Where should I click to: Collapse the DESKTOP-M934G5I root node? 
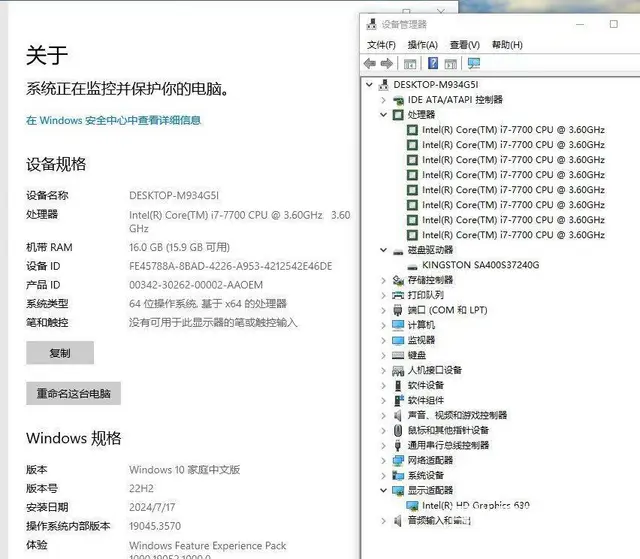click(x=369, y=85)
